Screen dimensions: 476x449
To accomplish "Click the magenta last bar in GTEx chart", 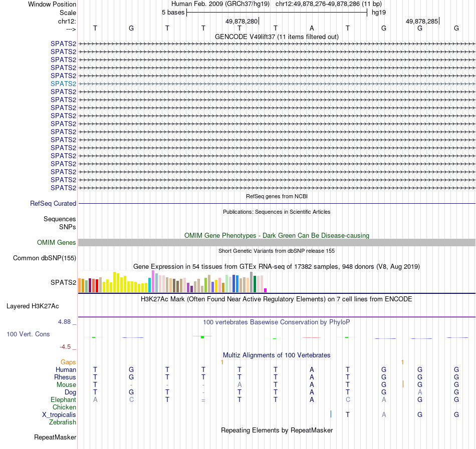I will click(x=266, y=290).
